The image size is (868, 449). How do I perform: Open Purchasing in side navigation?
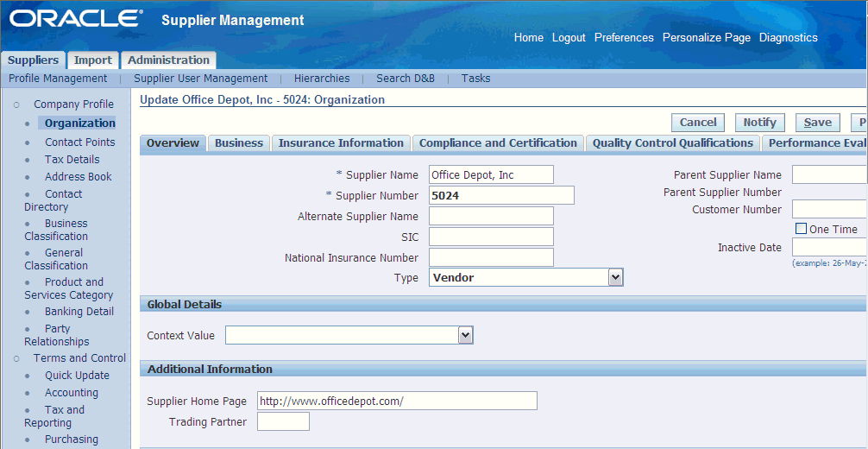coord(72,439)
